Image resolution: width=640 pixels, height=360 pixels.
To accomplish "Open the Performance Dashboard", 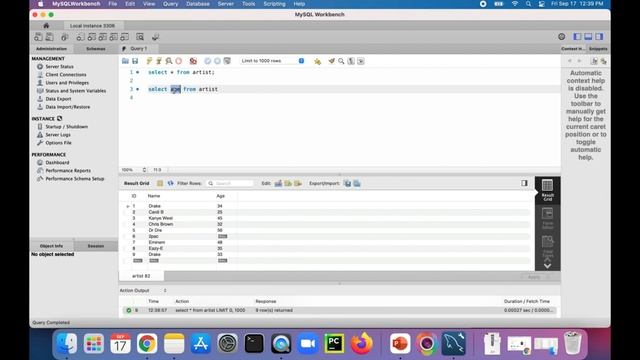I will 57,162.
